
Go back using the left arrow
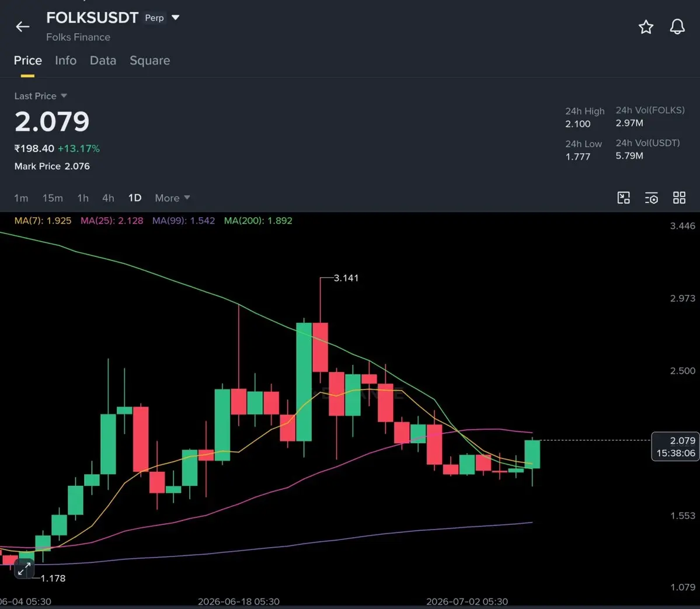(x=22, y=27)
